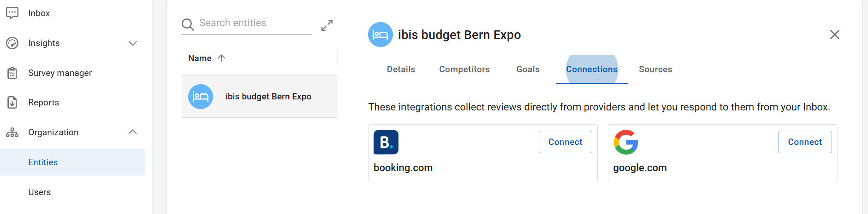Connect the google.com integration
868x214 pixels.
point(805,142)
